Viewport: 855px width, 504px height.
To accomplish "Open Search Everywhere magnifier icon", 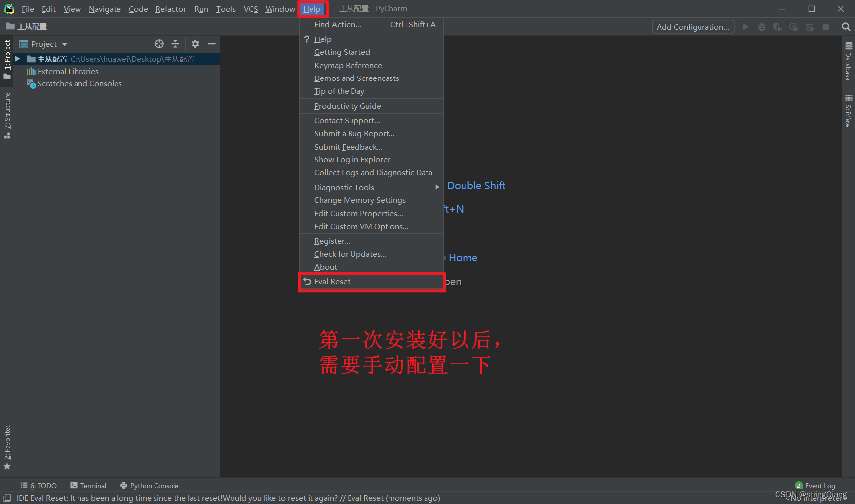I will tap(846, 27).
